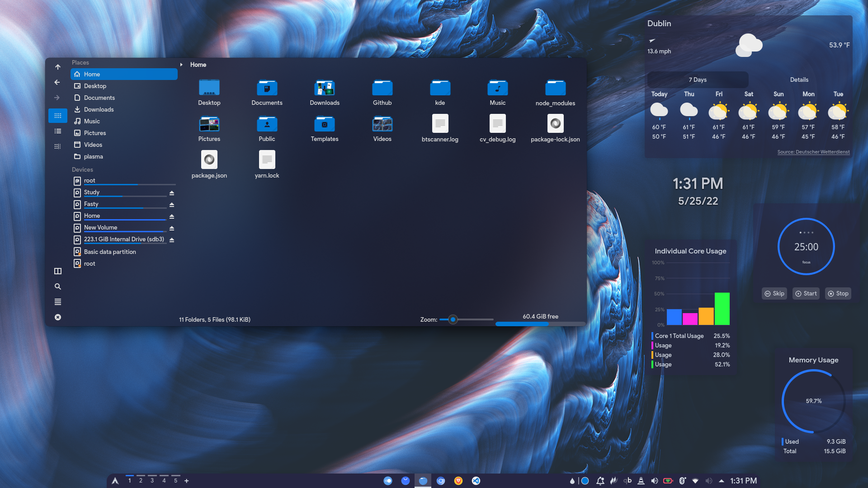Screen dimensions: 868x488
Task: Launch Visual Studio Code from the taskbar
Action: pos(476,481)
